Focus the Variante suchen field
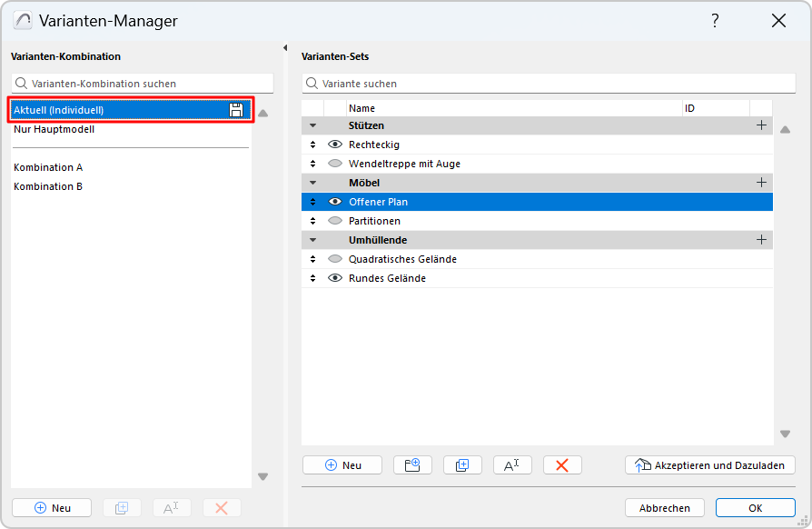This screenshot has height=529, width=812. tap(549, 84)
